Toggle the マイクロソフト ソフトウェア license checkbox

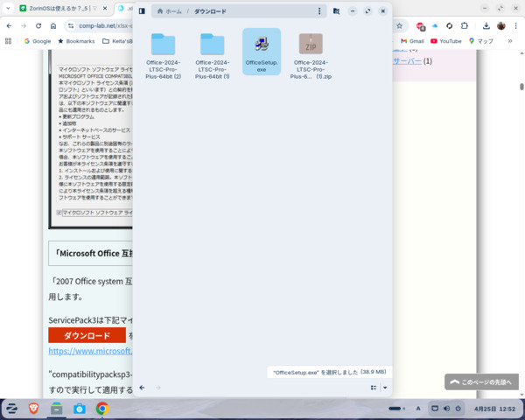coord(59,213)
